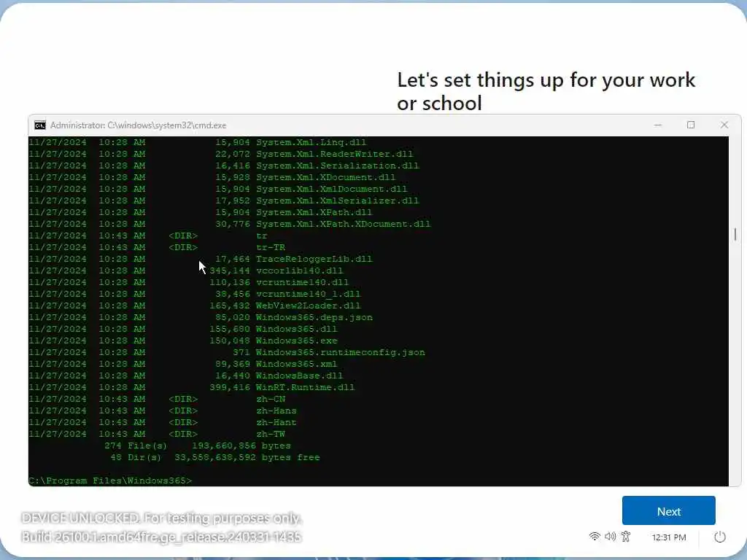Click vcruntime140.dll entry

pyautogui.click(x=302, y=282)
